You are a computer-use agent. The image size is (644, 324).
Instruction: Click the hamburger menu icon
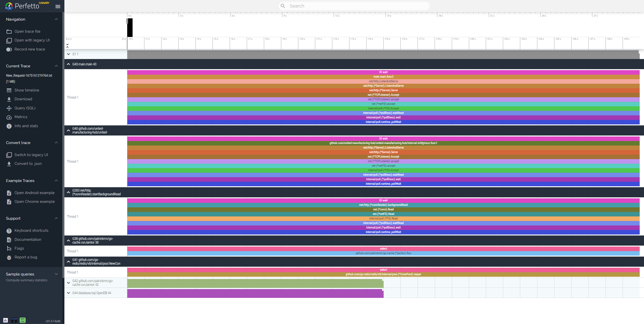tap(58, 7)
